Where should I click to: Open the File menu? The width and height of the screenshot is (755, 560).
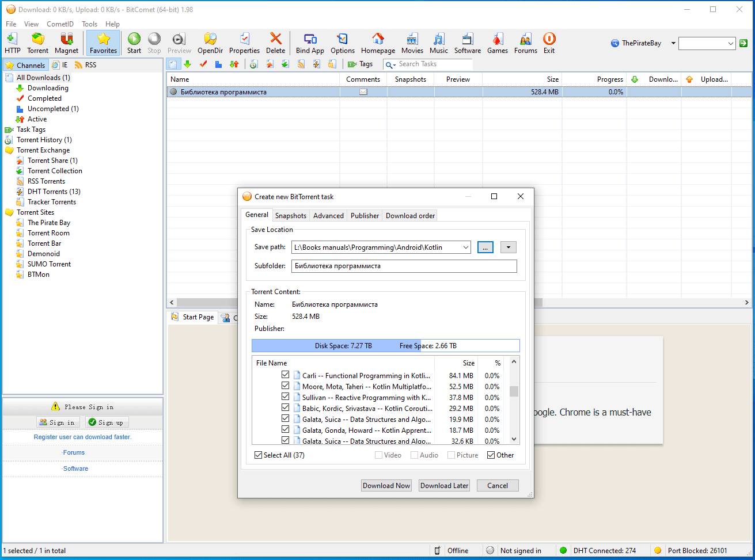click(x=11, y=24)
